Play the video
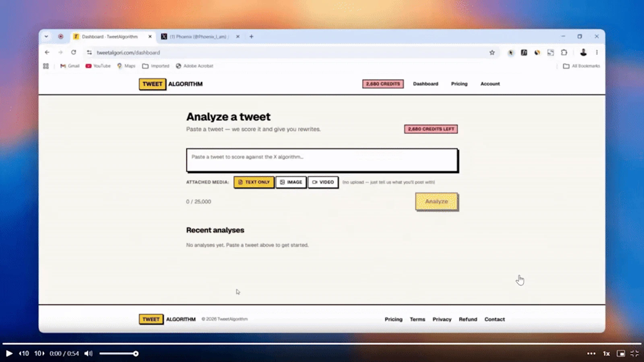Image resolution: width=644 pixels, height=362 pixels. 9,354
